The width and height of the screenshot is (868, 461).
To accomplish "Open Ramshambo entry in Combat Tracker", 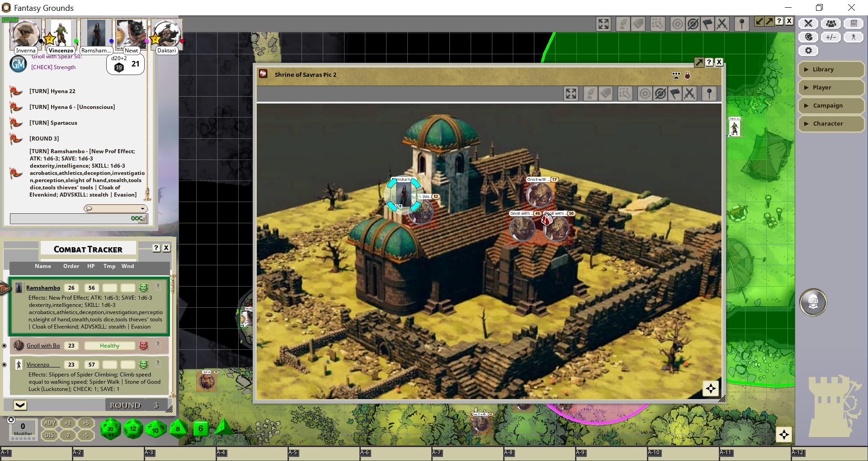I will pos(43,288).
